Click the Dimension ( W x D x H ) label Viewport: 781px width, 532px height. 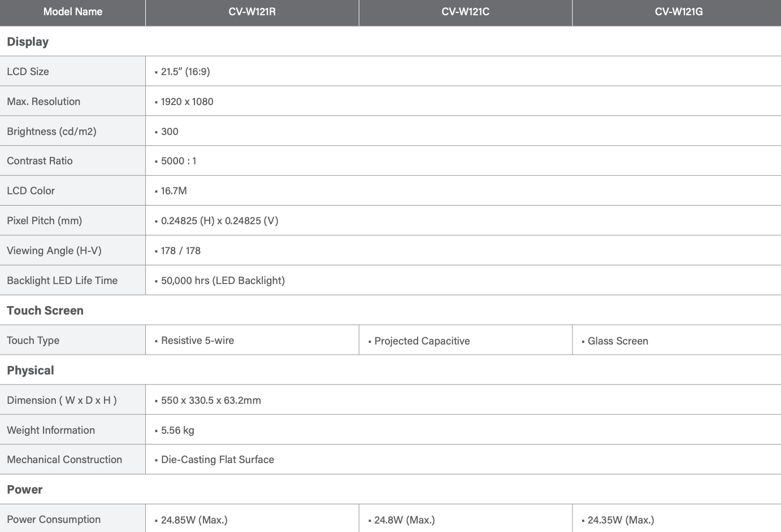(x=62, y=400)
